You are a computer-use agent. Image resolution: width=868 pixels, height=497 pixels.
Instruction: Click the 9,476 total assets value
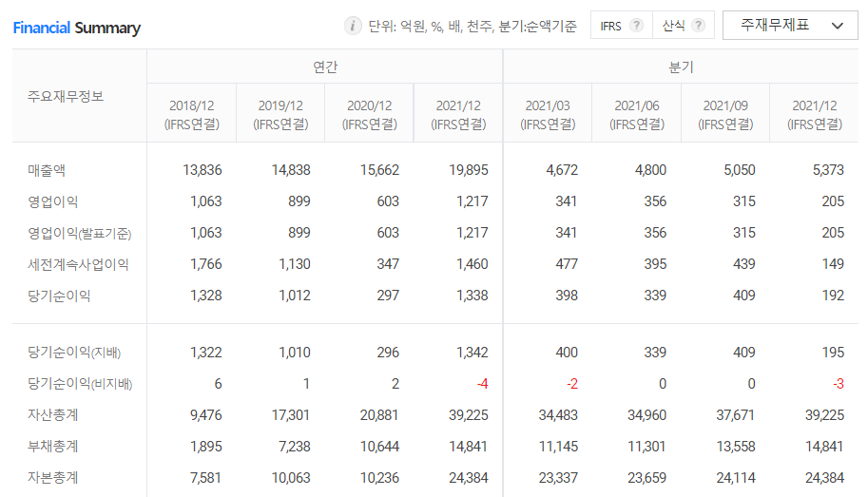tap(206, 415)
